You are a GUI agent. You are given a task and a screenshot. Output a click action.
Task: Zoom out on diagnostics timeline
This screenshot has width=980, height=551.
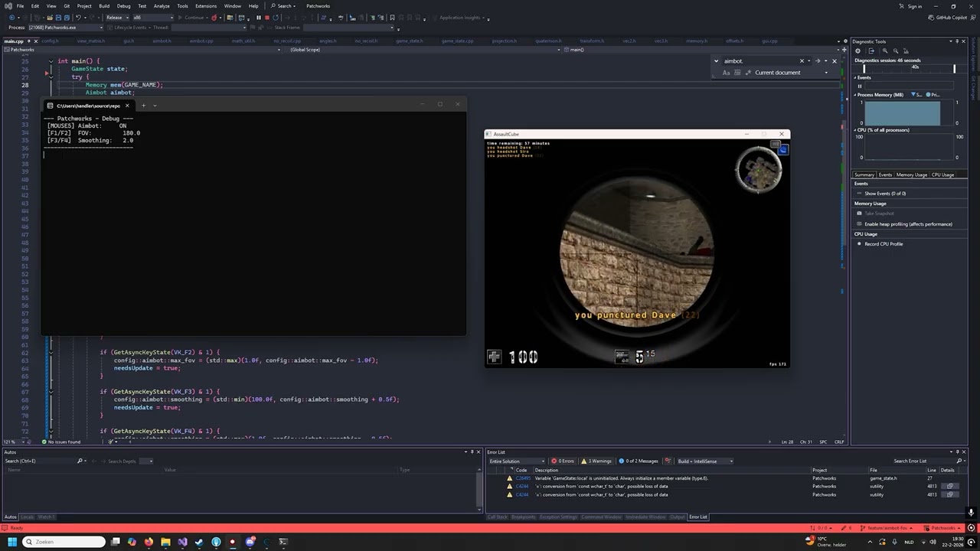coord(896,51)
